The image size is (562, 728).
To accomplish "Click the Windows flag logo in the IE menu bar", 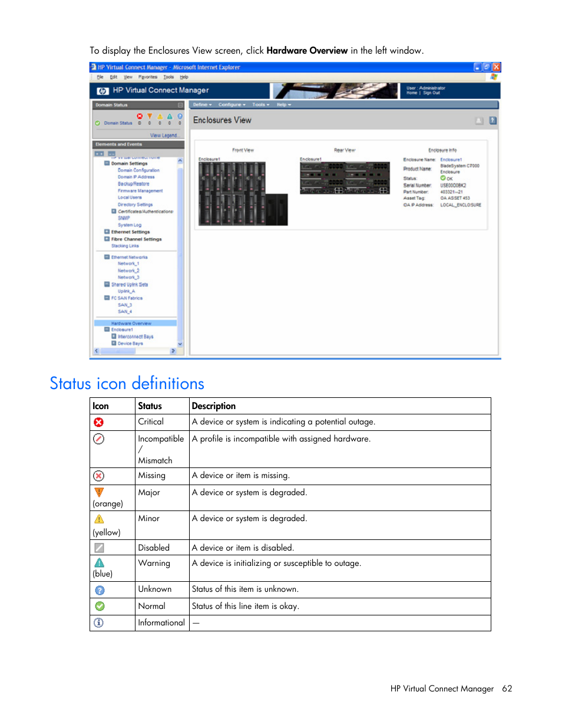I will pos(494,77).
